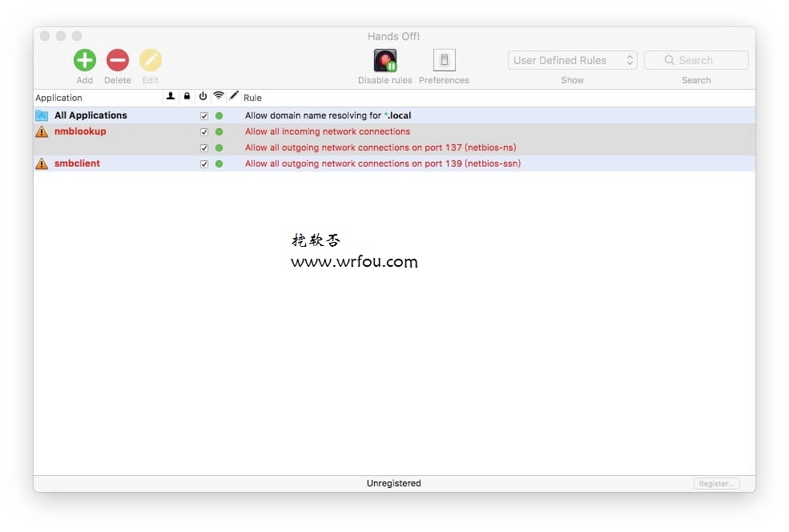Click the Show label under the dropdown

coord(573,80)
